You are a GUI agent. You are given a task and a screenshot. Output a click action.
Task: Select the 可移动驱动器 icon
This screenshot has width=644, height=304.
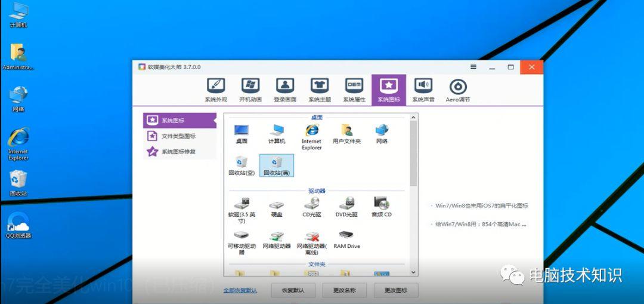click(241, 242)
